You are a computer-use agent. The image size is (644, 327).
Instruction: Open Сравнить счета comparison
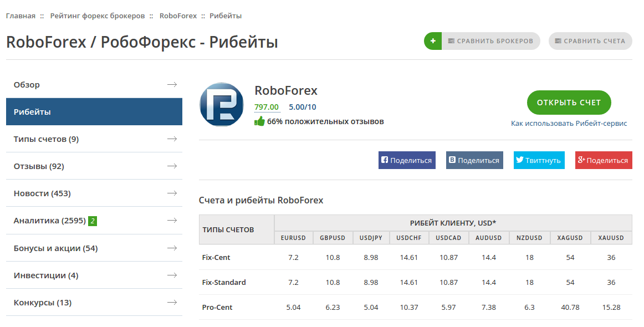591,41
